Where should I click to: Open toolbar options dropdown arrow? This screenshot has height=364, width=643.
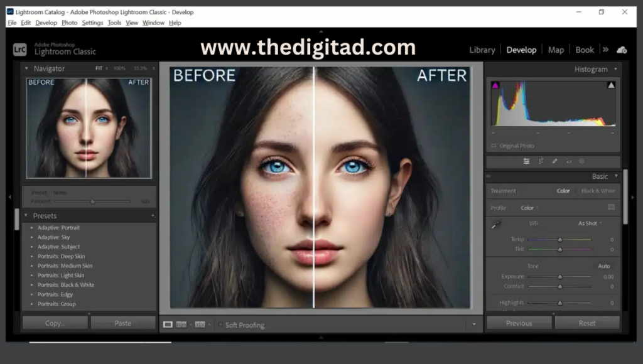(x=474, y=324)
